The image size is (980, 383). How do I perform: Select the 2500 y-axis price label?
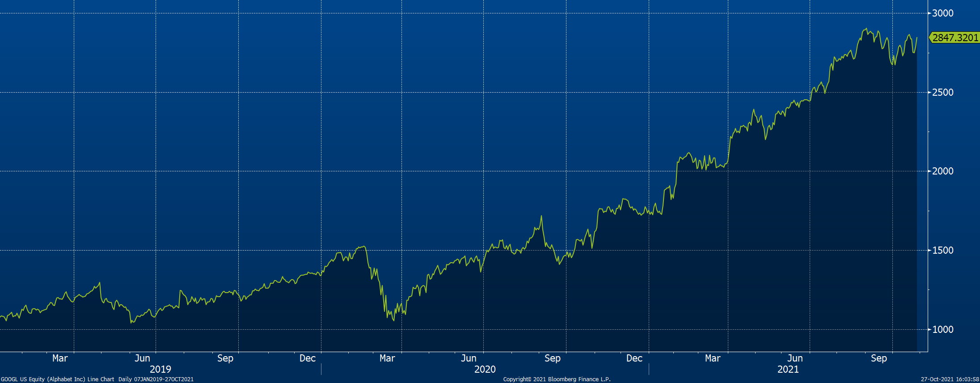[x=943, y=92]
